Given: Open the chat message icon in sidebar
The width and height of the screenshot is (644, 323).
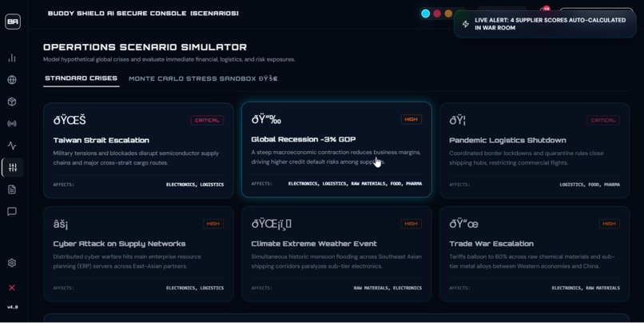Looking at the screenshot, I should coord(12,211).
